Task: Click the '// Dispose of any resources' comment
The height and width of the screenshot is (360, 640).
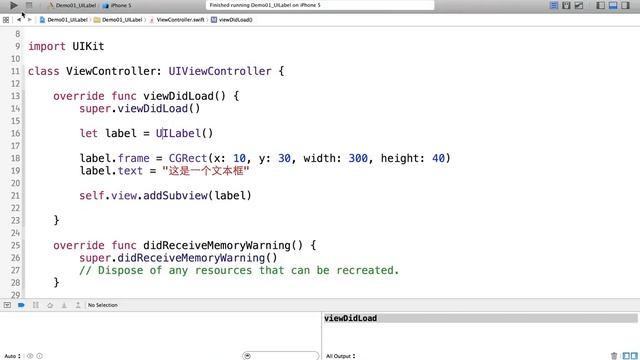Action: 239,270
